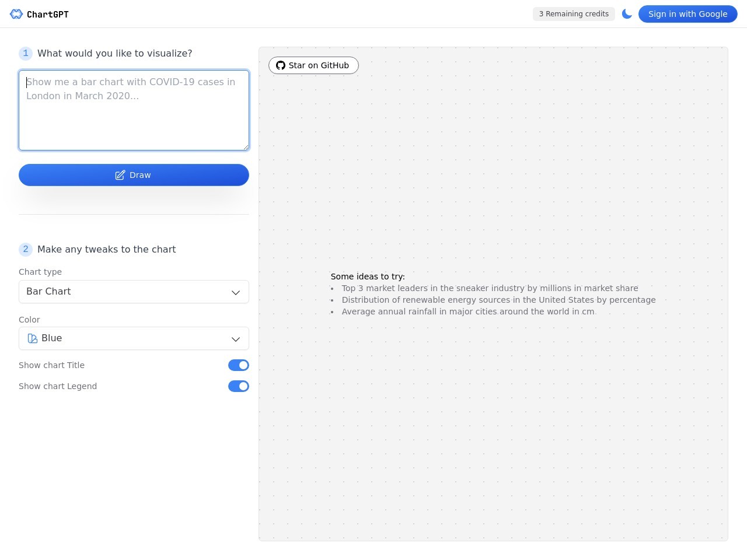Disable the Show chart Title switch
This screenshot has width=747, height=560.
(x=238, y=365)
